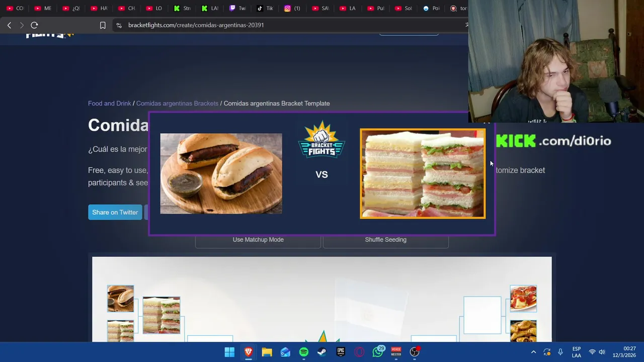Viewport: 644px width, 362px height.
Task: Click the empty round-two slot on bracket's right
Action: click(x=482, y=315)
